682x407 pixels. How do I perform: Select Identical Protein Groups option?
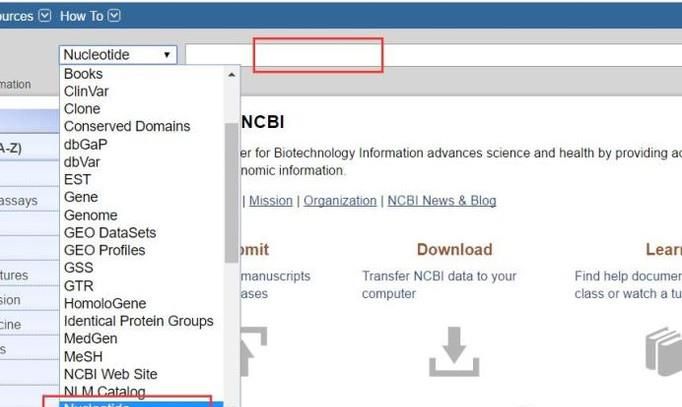138,321
